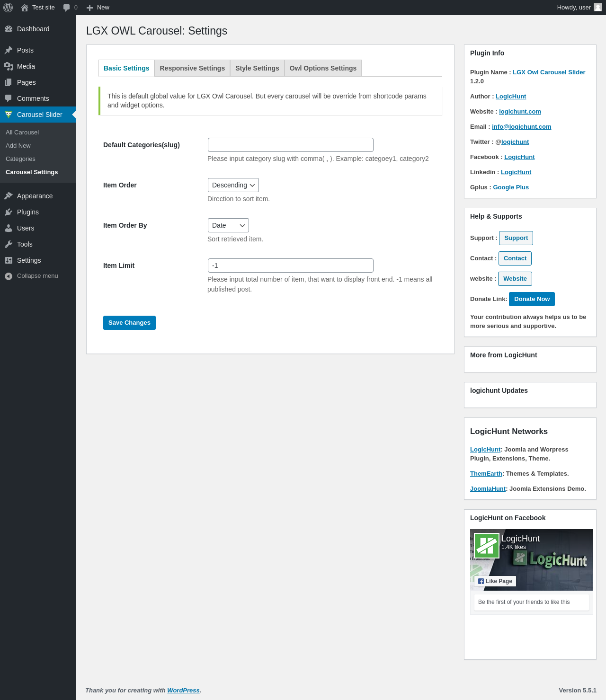Screen dimensions: 606x700
Task: Click the WordPress footer link
Action: [x=183, y=691]
